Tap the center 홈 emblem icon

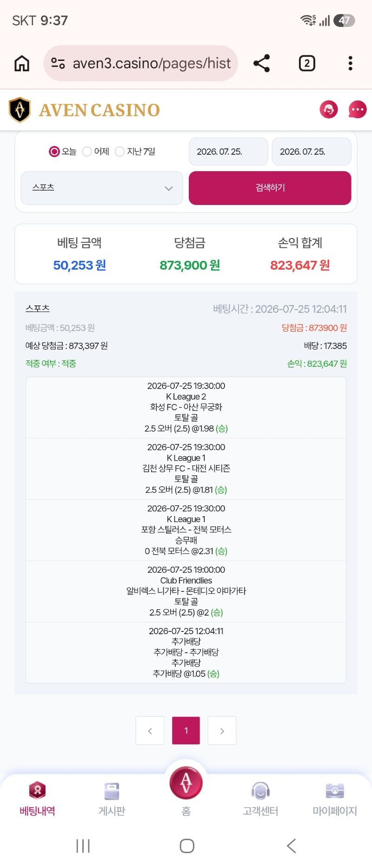(x=186, y=782)
